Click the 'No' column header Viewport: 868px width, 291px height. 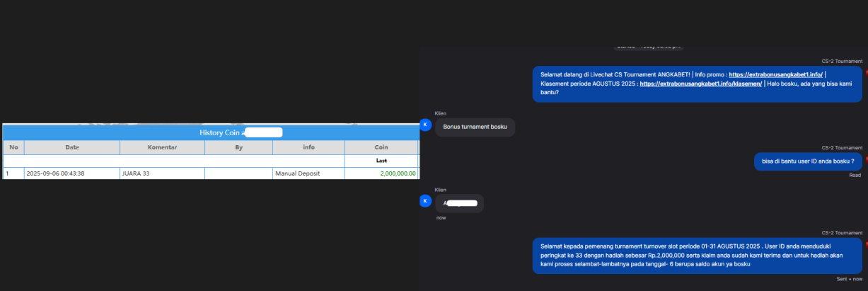click(13, 147)
